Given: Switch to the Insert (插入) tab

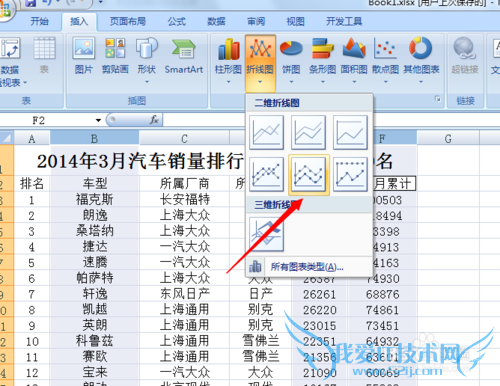Looking at the screenshot, I should 79,22.
